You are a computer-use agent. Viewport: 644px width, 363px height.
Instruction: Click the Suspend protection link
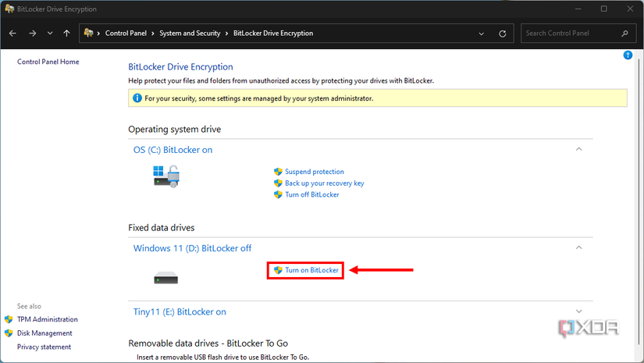coord(314,172)
